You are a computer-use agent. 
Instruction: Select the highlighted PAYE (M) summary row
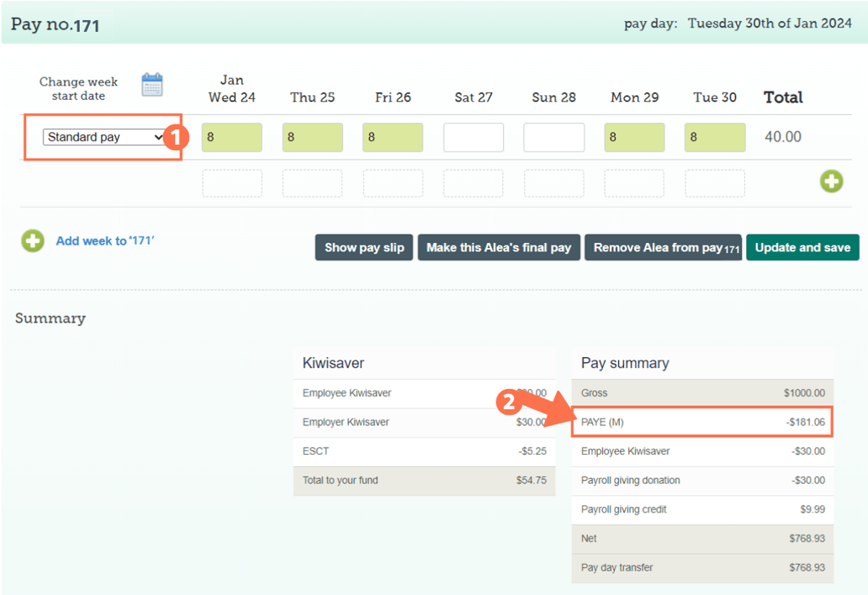(x=702, y=422)
